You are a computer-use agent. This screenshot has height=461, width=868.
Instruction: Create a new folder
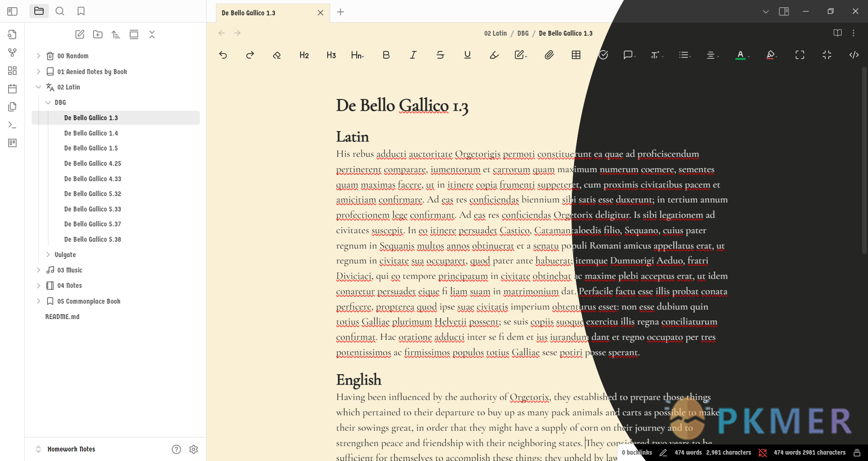click(x=98, y=34)
